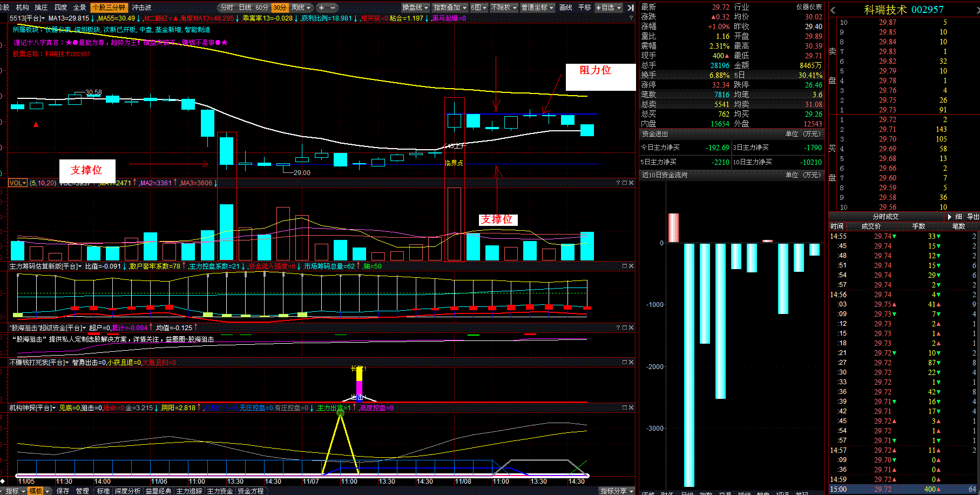Open the 指数叠加 dropdown
This screenshot has width=980, height=495.
tap(450, 8)
